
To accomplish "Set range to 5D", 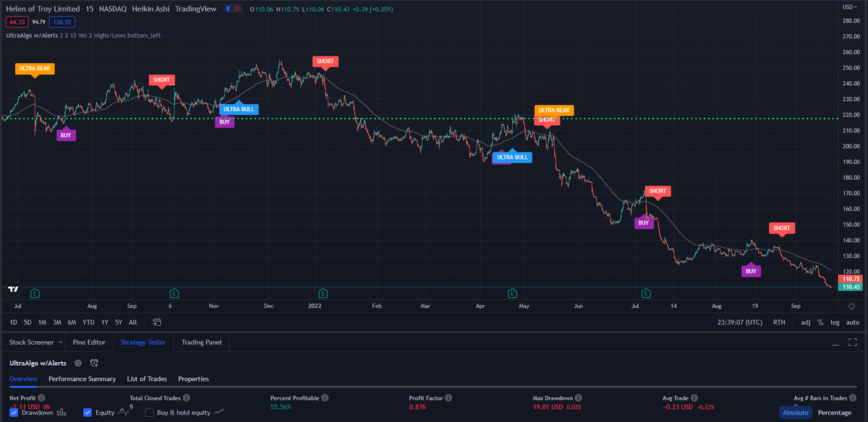I will tap(27, 322).
